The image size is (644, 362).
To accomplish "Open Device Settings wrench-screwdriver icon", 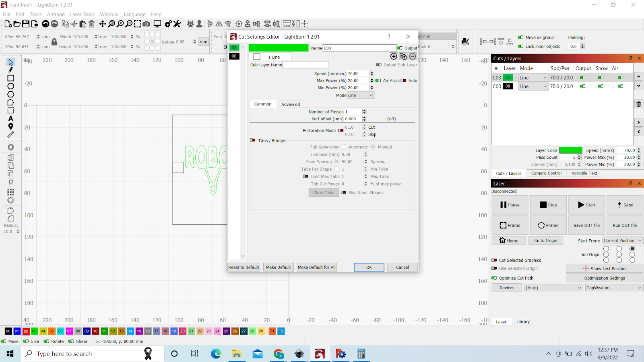I will click(177, 24).
